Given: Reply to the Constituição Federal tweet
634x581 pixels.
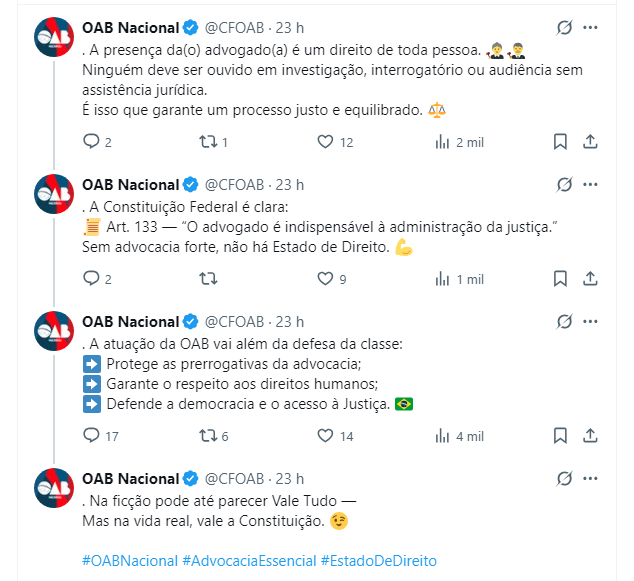Looking at the screenshot, I should coord(91,279).
